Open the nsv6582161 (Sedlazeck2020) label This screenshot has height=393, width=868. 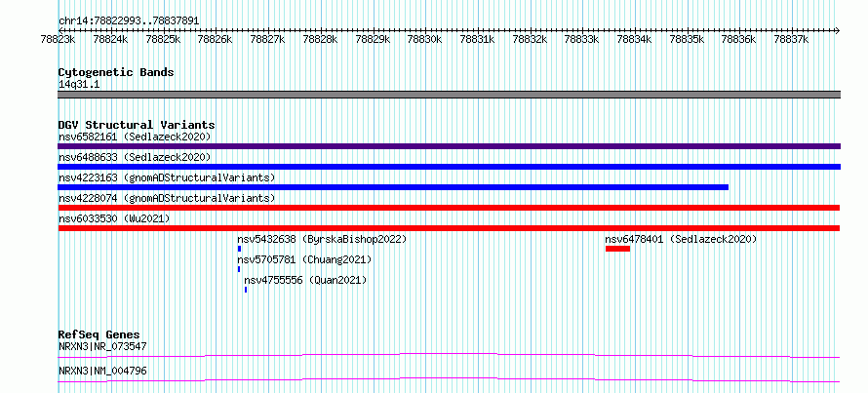(x=135, y=137)
